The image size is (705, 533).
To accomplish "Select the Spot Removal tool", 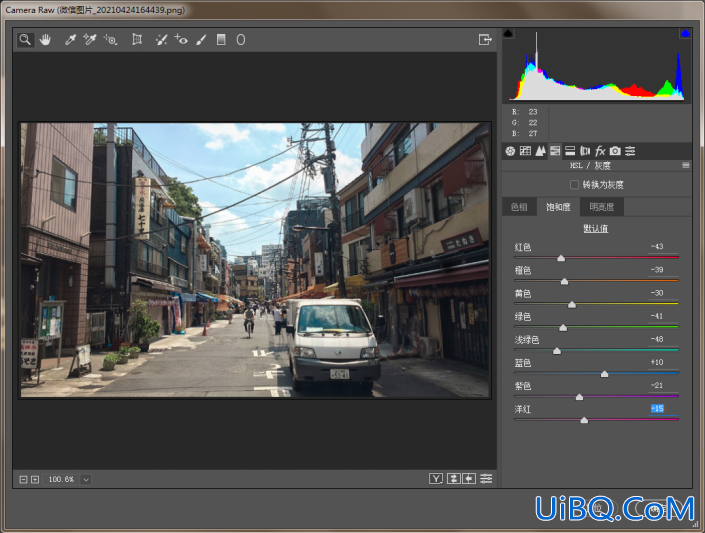I will tap(161, 40).
